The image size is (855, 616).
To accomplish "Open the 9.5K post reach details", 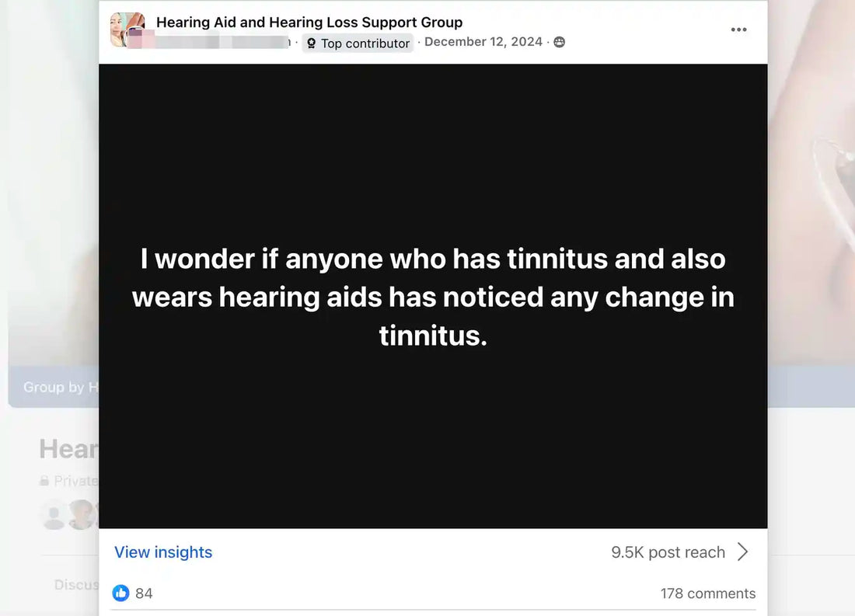I will click(x=668, y=552).
